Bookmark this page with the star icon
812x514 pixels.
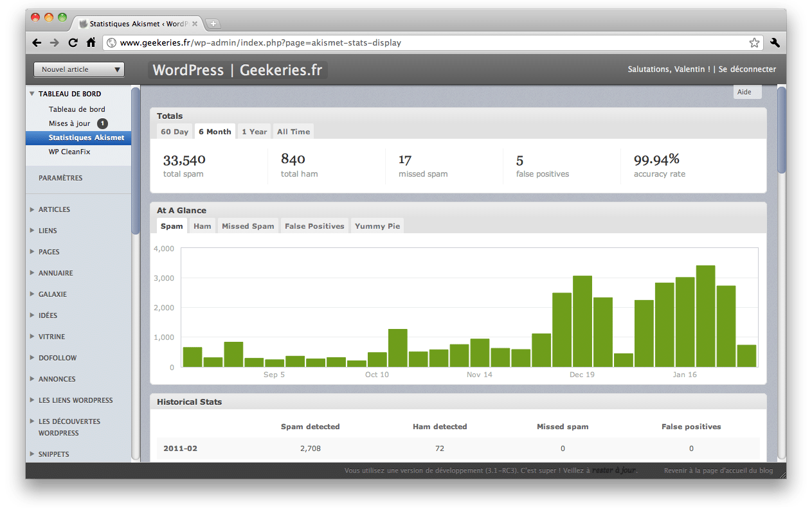[754, 43]
